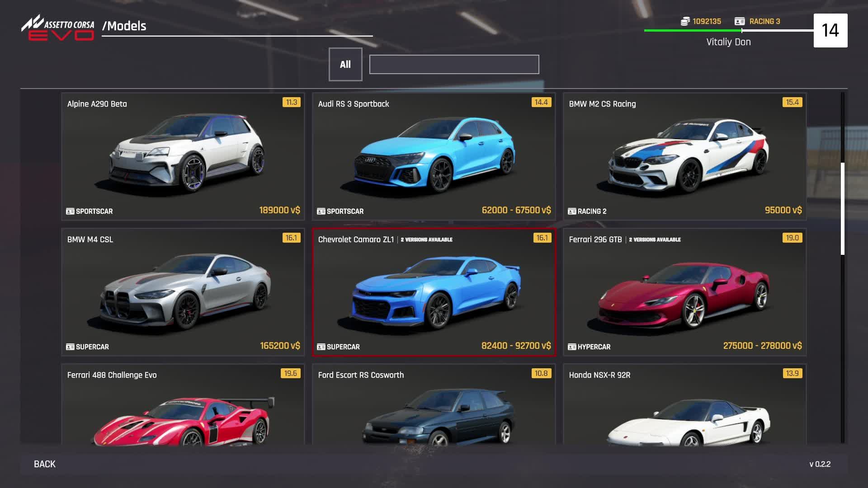
Task: Click Hypercar license icon on Ferrari 296
Action: coord(572,347)
